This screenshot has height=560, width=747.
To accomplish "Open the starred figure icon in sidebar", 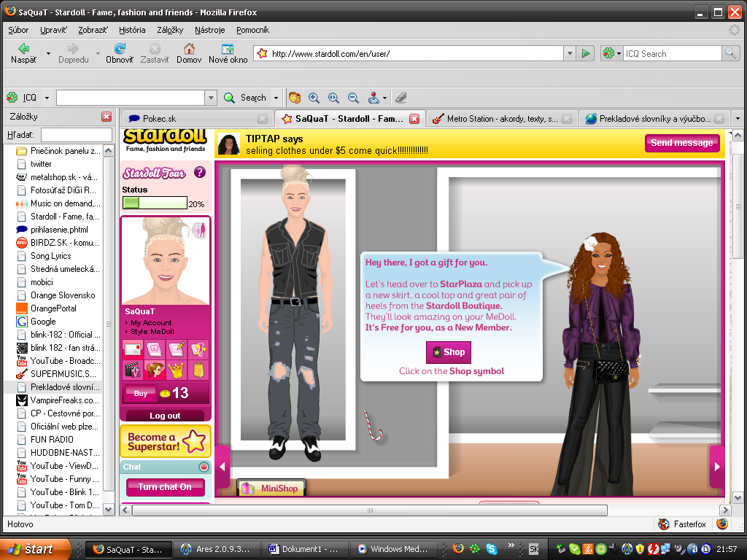I will (x=198, y=349).
